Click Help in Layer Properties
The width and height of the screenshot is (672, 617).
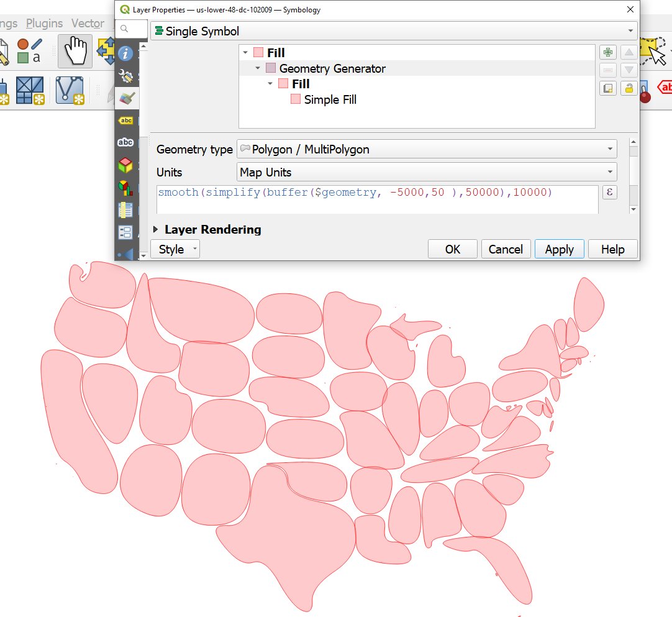(x=612, y=249)
